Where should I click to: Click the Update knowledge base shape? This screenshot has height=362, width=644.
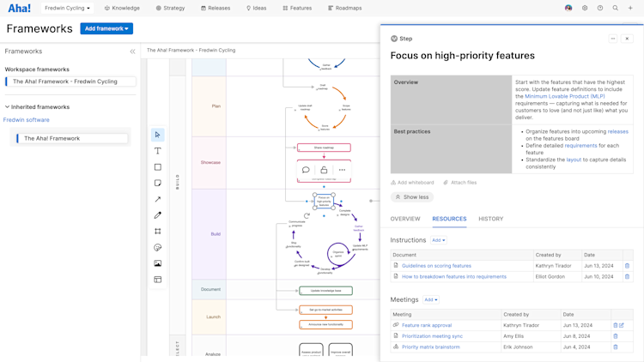[x=325, y=291]
